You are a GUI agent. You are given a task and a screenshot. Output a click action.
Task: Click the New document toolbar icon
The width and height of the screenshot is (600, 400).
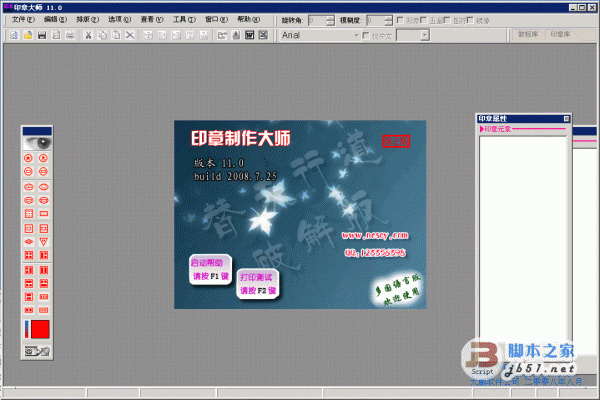(14, 35)
